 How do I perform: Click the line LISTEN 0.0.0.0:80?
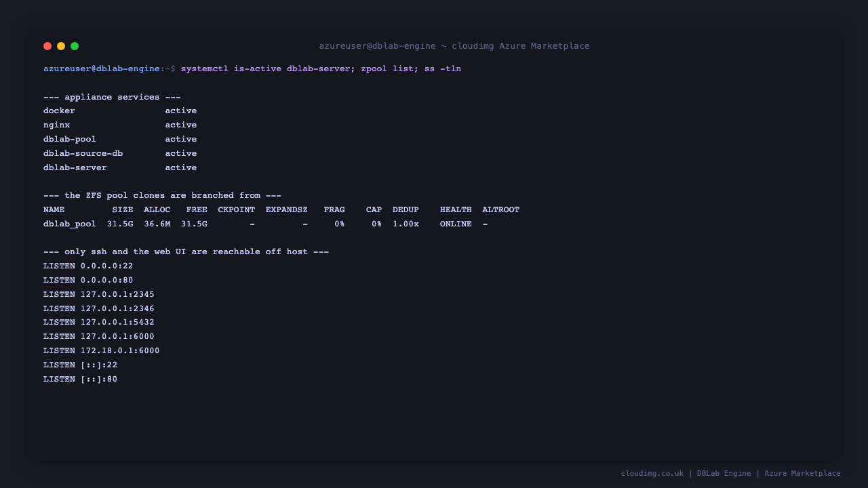coord(88,281)
